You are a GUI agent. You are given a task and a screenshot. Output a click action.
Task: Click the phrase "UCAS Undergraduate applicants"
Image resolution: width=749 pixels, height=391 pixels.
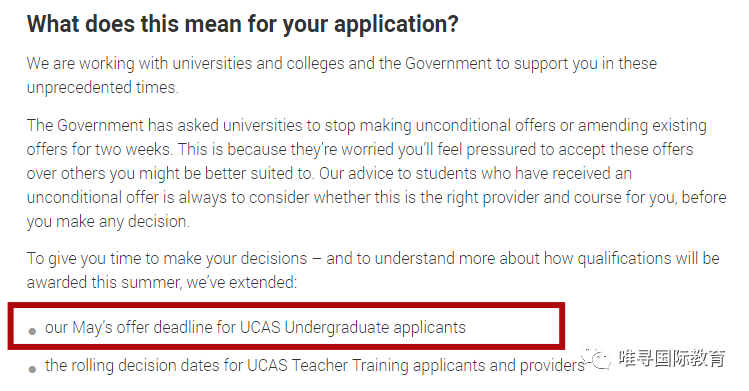point(353,328)
